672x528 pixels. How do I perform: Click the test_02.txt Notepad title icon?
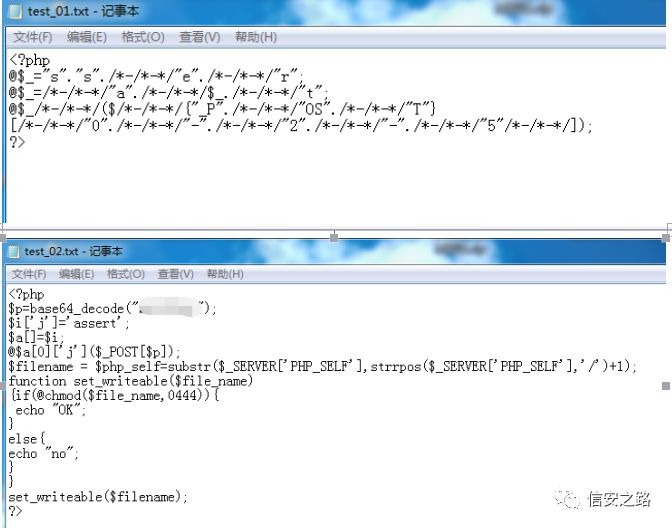point(14,251)
